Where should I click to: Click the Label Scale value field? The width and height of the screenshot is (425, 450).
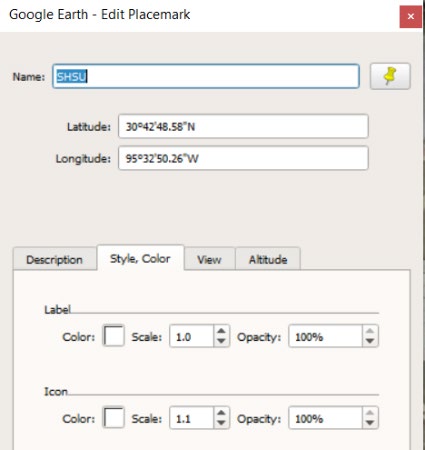tap(191, 336)
